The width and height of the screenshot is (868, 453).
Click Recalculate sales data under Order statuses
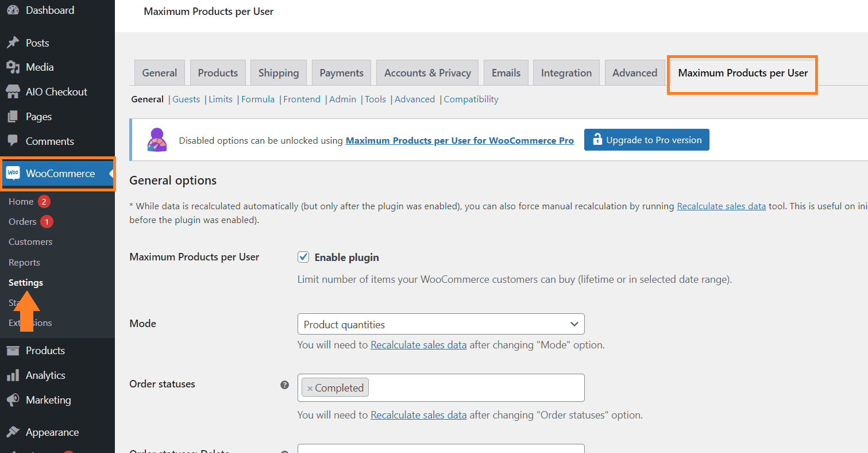click(x=419, y=414)
